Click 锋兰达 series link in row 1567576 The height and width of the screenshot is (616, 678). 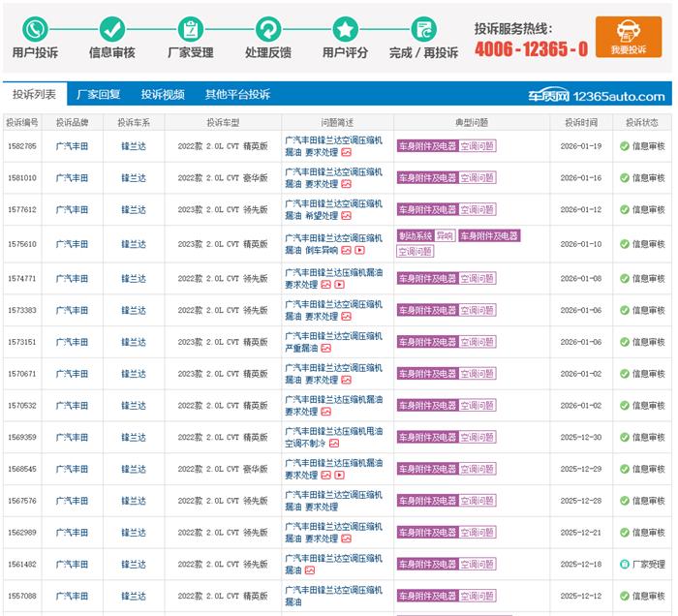pyautogui.click(x=134, y=501)
